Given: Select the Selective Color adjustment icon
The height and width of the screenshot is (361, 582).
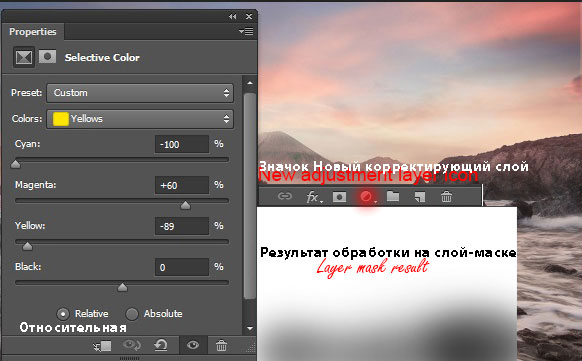Looking at the screenshot, I should point(24,57).
